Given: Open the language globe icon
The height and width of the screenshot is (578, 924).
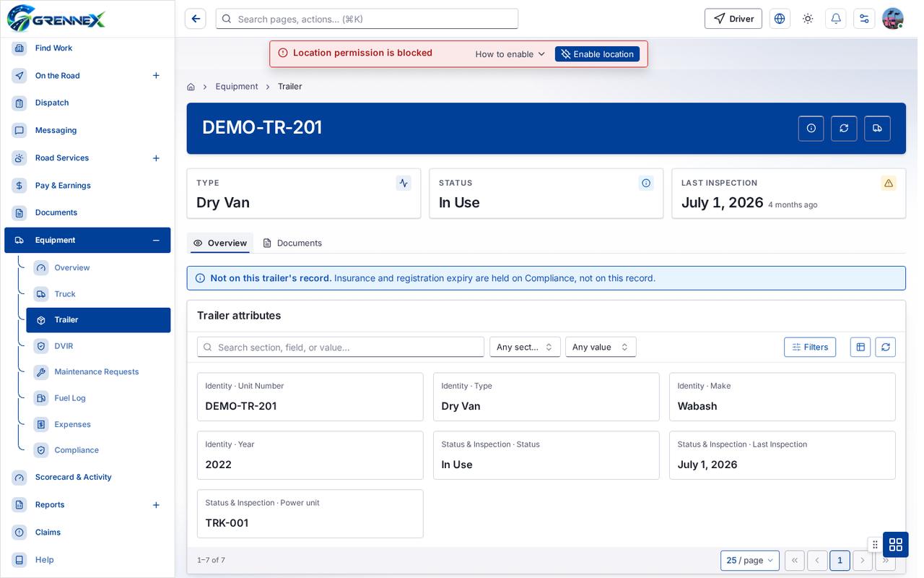Looking at the screenshot, I should pyautogui.click(x=780, y=19).
